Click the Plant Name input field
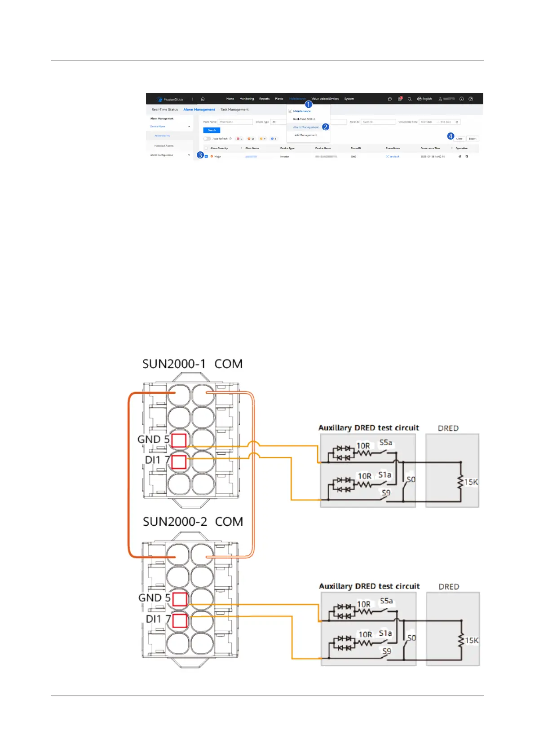Viewport: 535px width, 756px height. (x=235, y=122)
